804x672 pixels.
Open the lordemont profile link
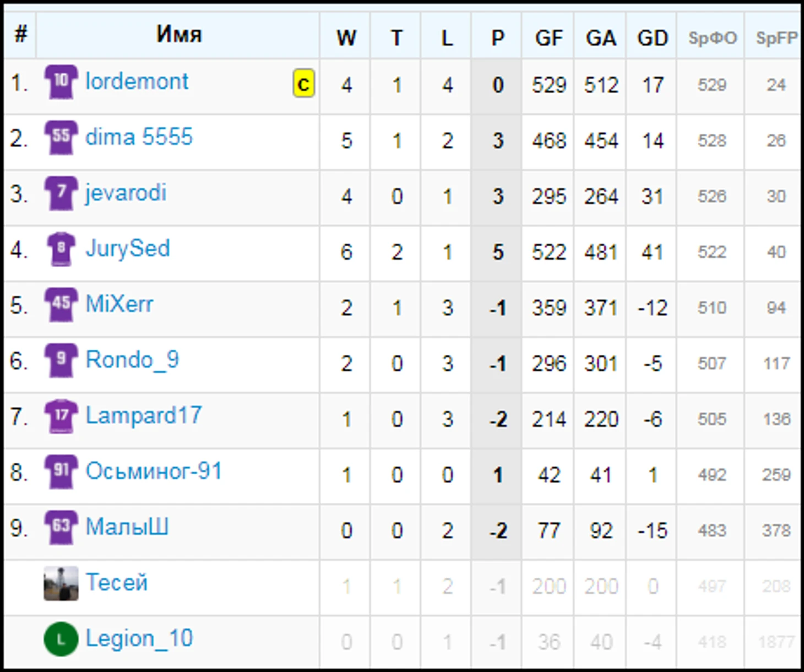pyautogui.click(x=137, y=82)
